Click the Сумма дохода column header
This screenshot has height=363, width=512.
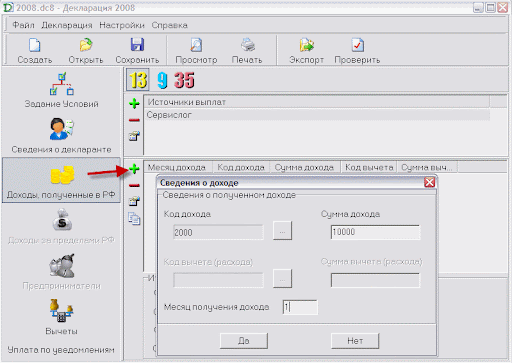[x=305, y=167]
